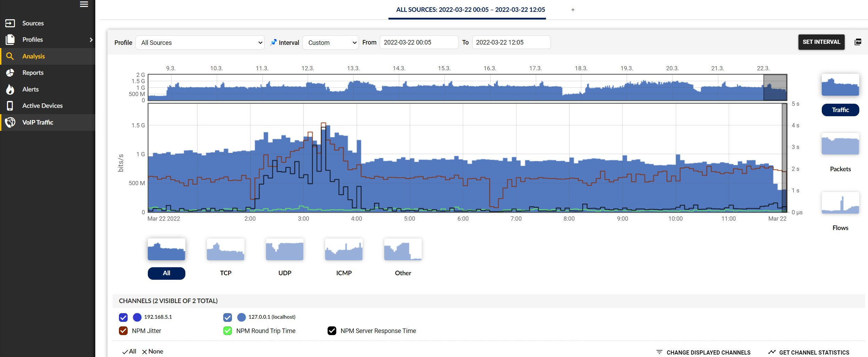Click the VoIP Traffic globe icon
Viewport: 868px width, 357px height.
[x=10, y=122]
